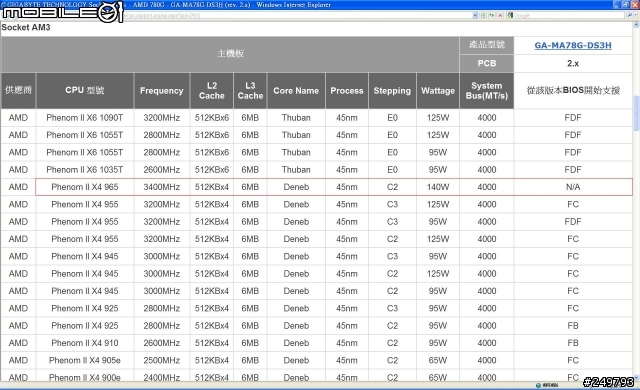Click the 140W wattage cell

pos(438,187)
